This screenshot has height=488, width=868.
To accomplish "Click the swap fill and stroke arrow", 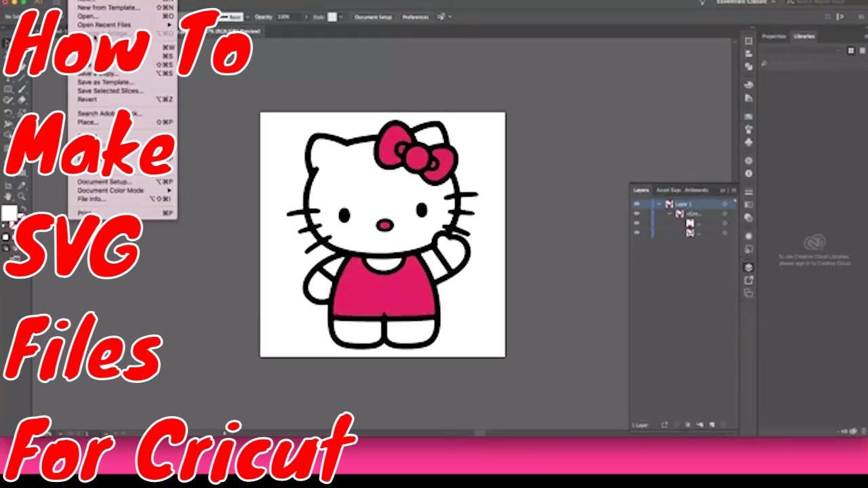I will pos(23,208).
